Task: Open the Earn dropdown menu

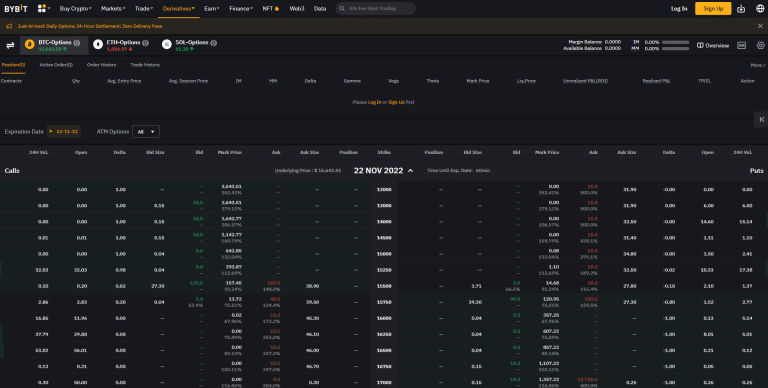Action: coord(212,8)
